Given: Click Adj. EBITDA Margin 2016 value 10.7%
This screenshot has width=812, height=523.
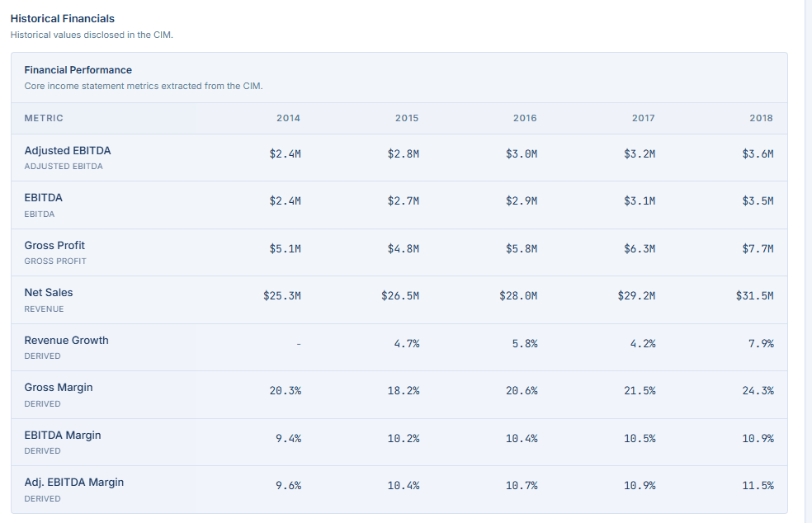Looking at the screenshot, I should tap(522, 485).
